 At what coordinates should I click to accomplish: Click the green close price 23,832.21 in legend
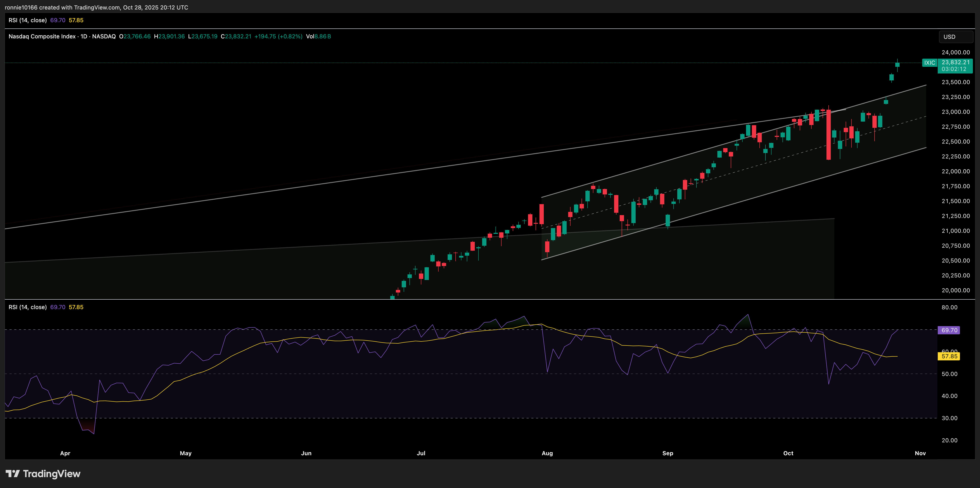[238, 36]
